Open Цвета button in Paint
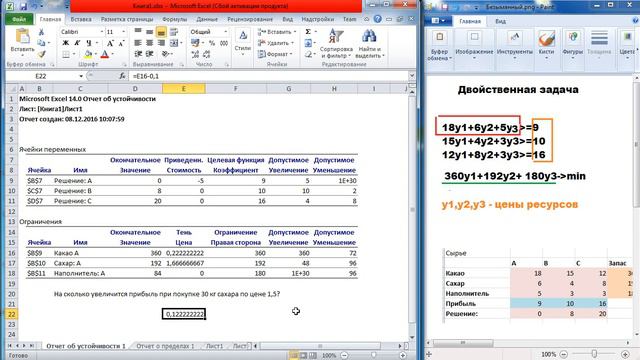Screen dimensions: 640x360 click(628, 46)
